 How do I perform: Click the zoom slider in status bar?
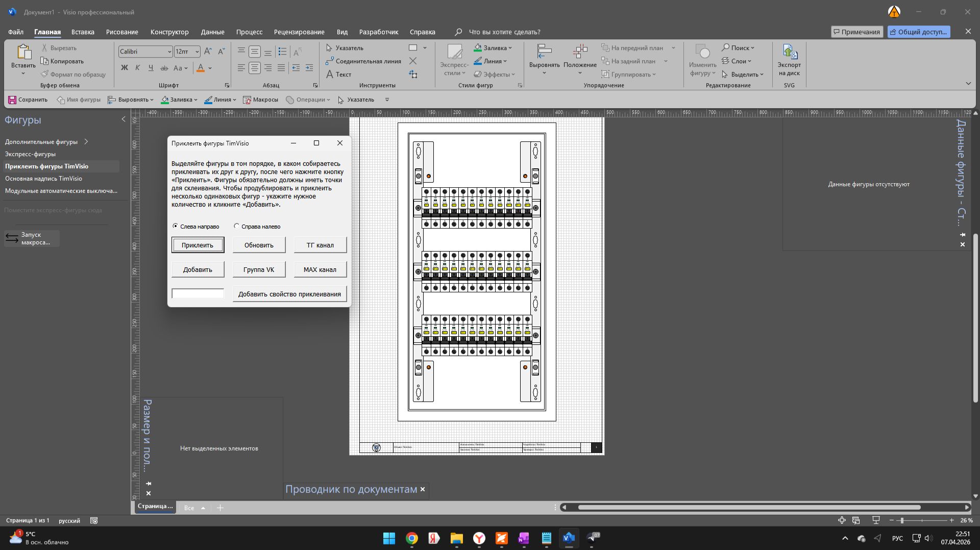(x=902, y=520)
